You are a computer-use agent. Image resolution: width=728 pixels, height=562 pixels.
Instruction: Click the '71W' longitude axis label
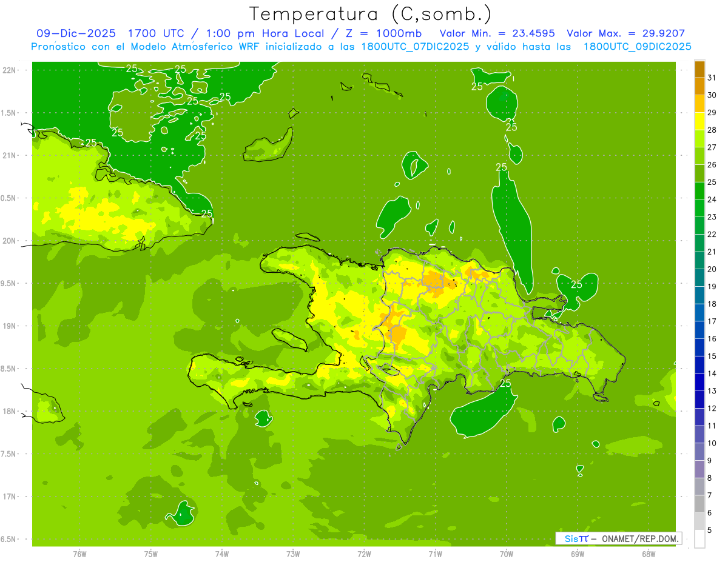pos(435,554)
